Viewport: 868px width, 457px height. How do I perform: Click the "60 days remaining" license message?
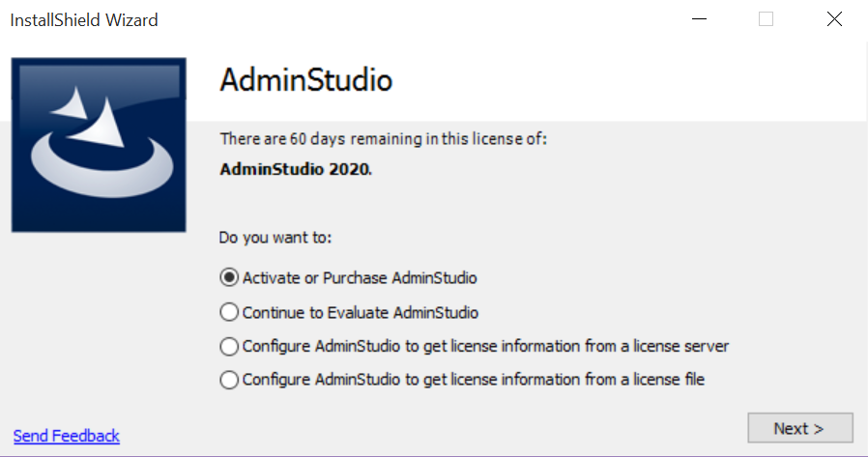384,139
